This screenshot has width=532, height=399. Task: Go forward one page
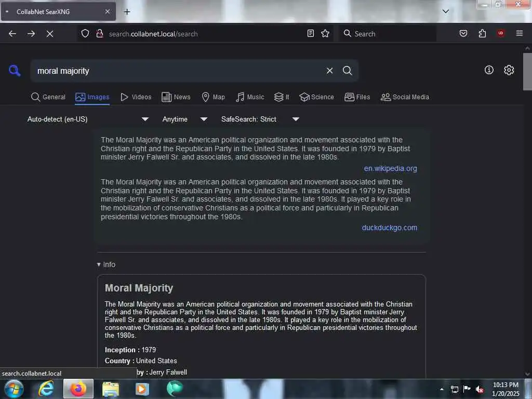[31, 34]
